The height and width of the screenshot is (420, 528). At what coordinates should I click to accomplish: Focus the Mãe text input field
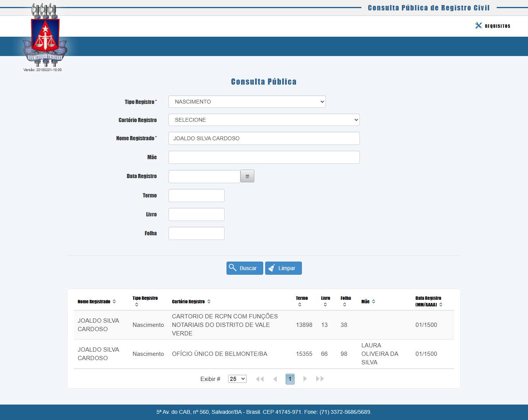264,157
